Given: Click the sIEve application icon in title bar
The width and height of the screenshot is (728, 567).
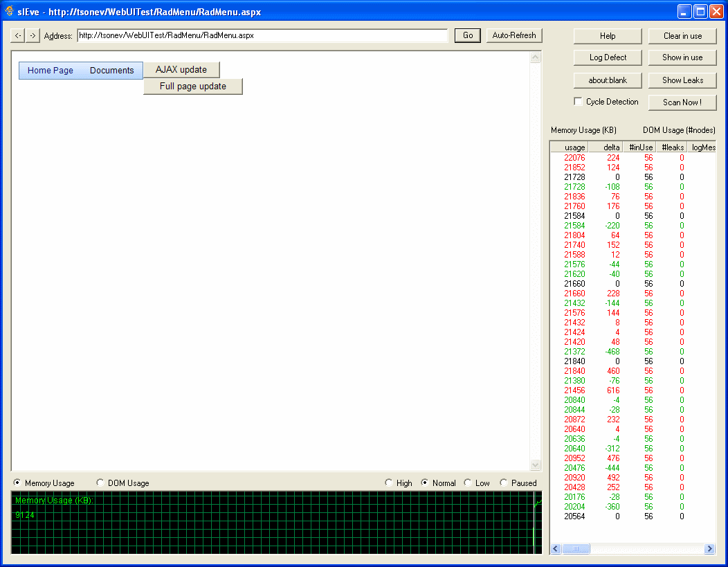Looking at the screenshot, I should click(9, 11).
